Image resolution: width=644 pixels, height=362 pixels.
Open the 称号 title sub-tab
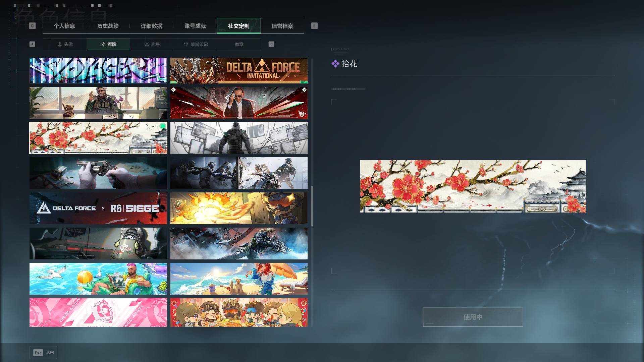click(152, 44)
